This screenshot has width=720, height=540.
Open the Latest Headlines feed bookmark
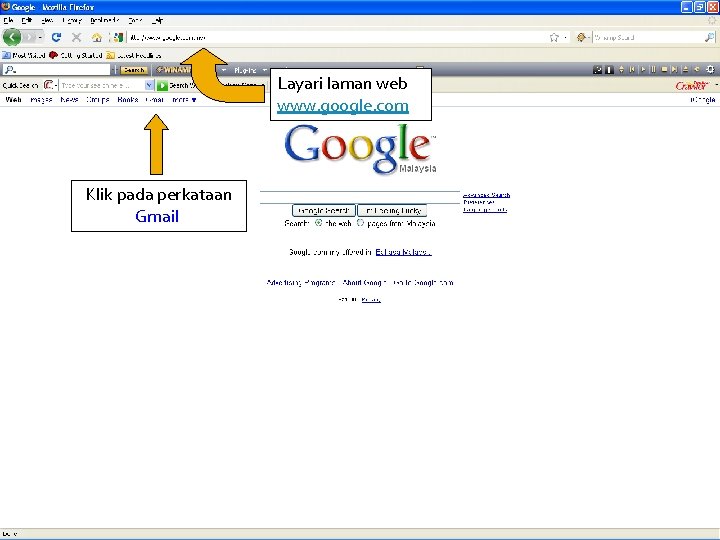pos(134,55)
